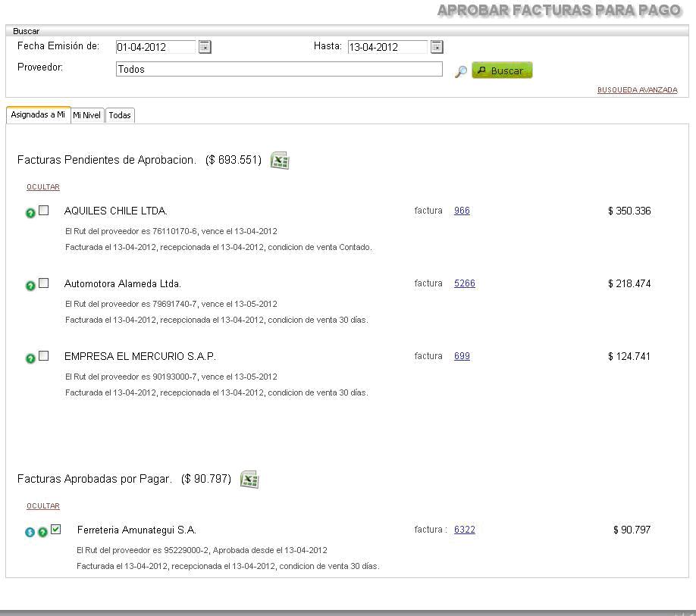This screenshot has width=696, height=616.
Task: Export approved invoices to Excel
Action: pyautogui.click(x=249, y=479)
